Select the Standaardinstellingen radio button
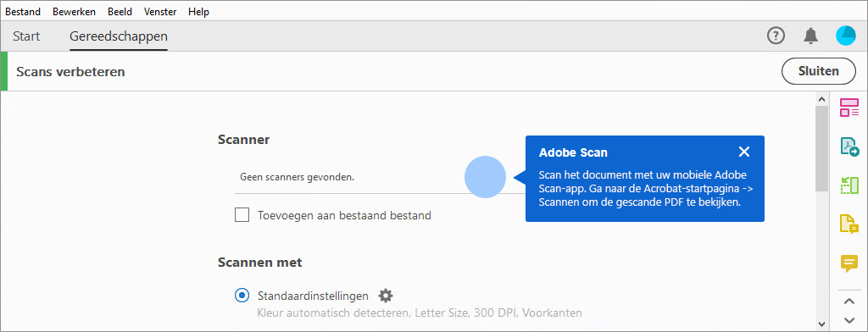The height and width of the screenshot is (332, 868). click(242, 296)
